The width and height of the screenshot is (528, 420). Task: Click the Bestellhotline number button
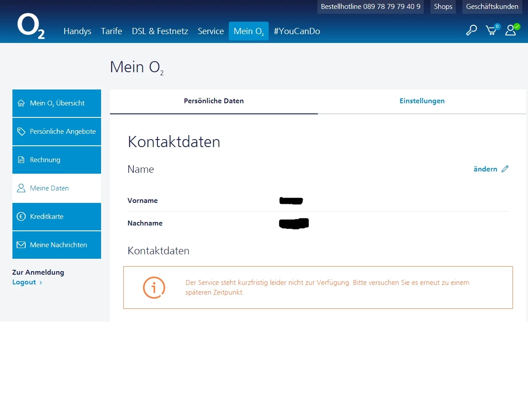click(371, 6)
